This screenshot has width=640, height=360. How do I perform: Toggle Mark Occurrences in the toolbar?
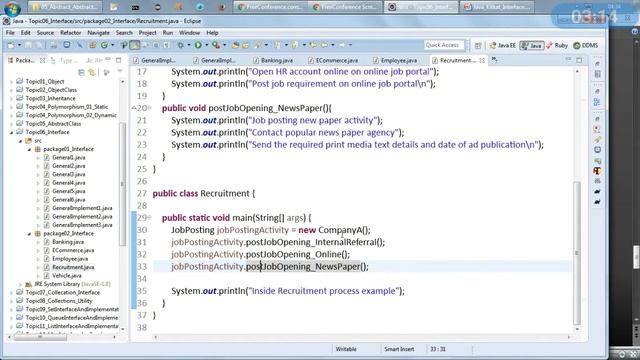134,45
